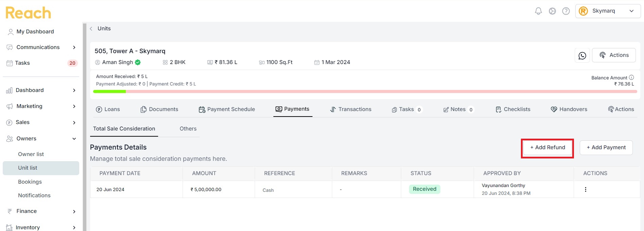Open WhatsApp chat icon button
The image size is (644, 231).
(582, 55)
